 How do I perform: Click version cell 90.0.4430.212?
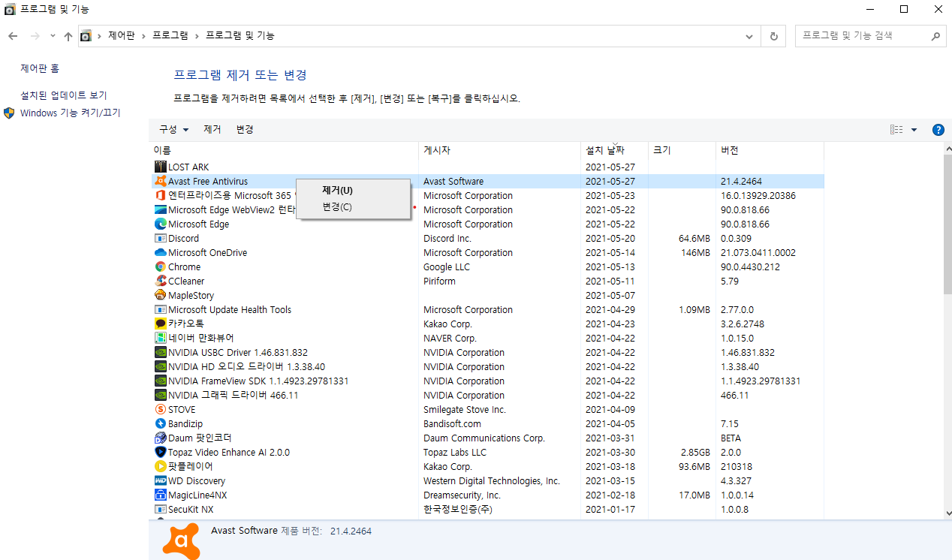(750, 266)
